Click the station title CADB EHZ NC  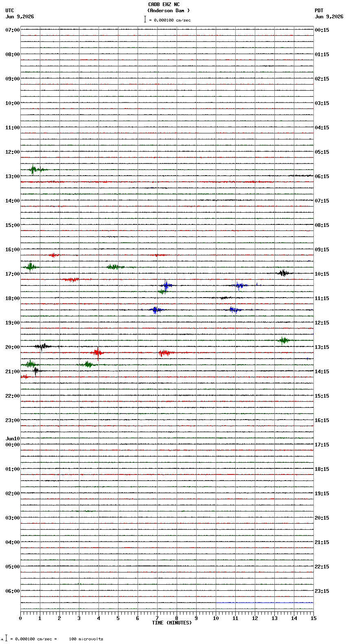[164, 4]
